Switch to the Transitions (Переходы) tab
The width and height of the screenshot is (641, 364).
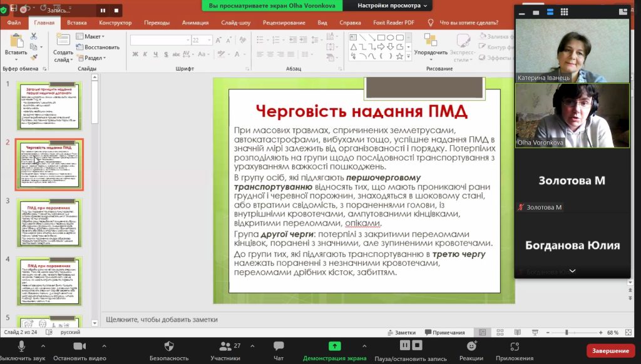click(x=156, y=23)
